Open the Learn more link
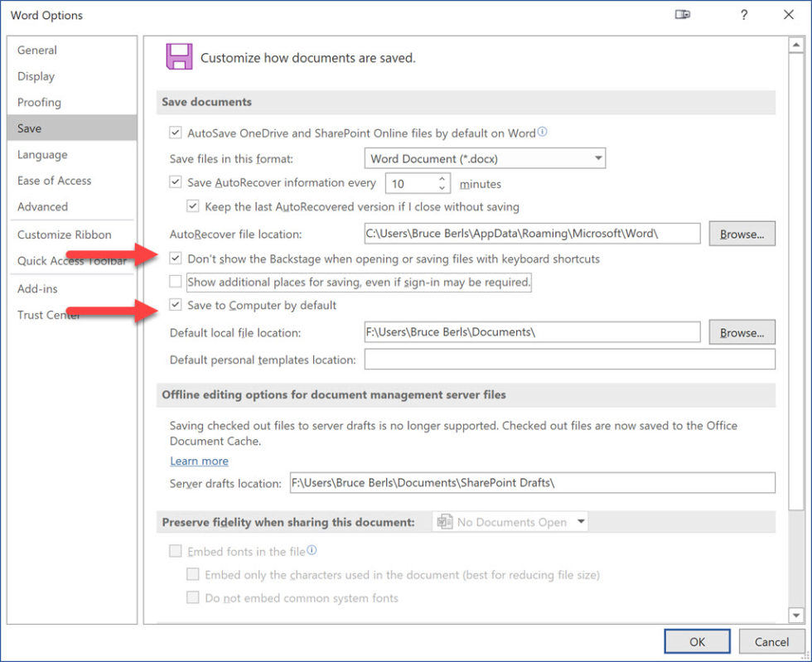The width and height of the screenshot is (812, 662). coord(199,461)
